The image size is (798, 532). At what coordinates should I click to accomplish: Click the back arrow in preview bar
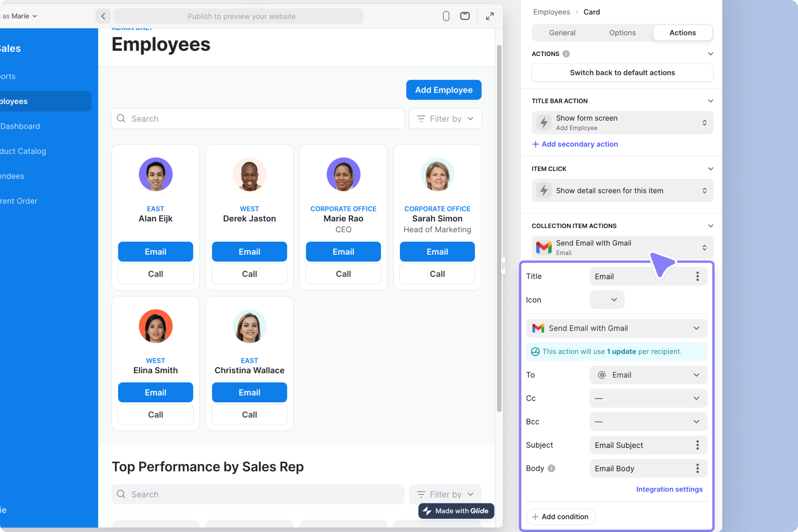coord(103,16)
